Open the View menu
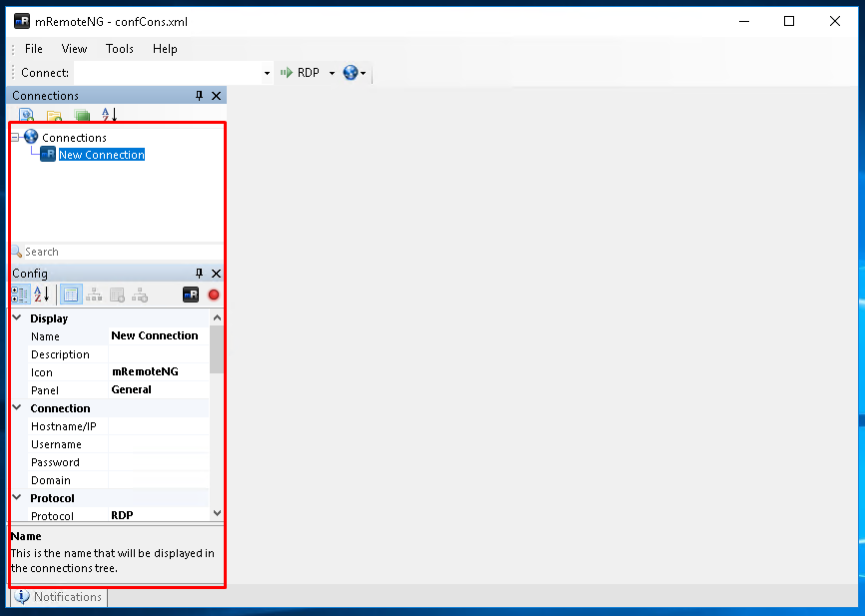This screenshot has height=616, width=865. coord(74,48)
